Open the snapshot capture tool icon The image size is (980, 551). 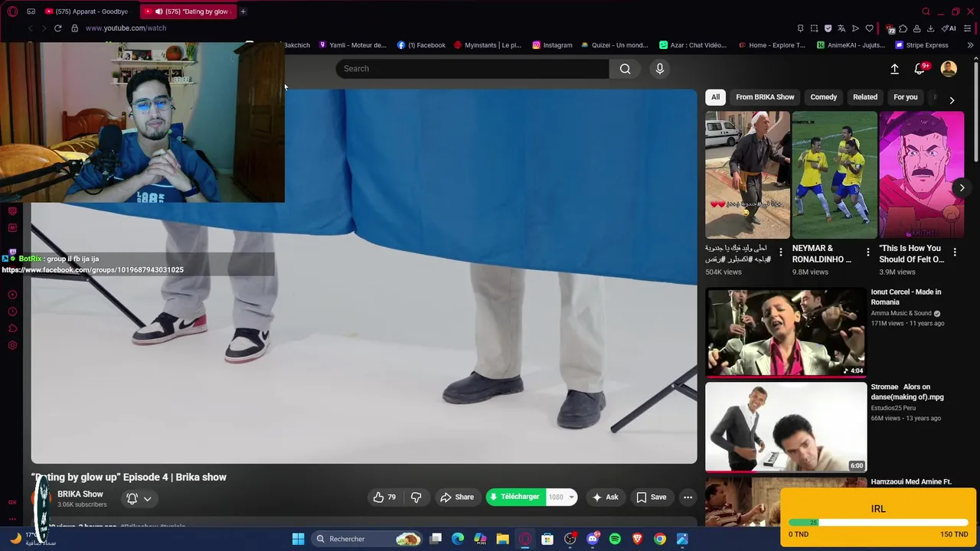pyautogui.click(x=814, y=28)
